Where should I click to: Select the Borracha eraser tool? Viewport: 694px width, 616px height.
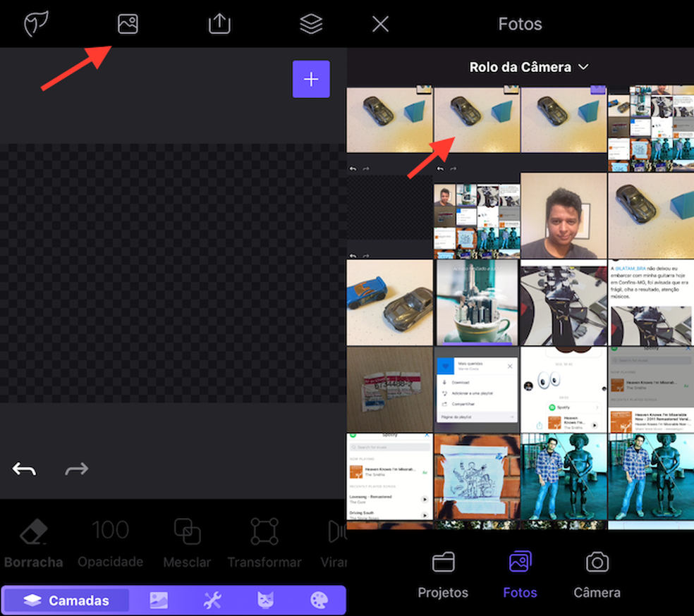pyautogui.click(x=34, y=543)
